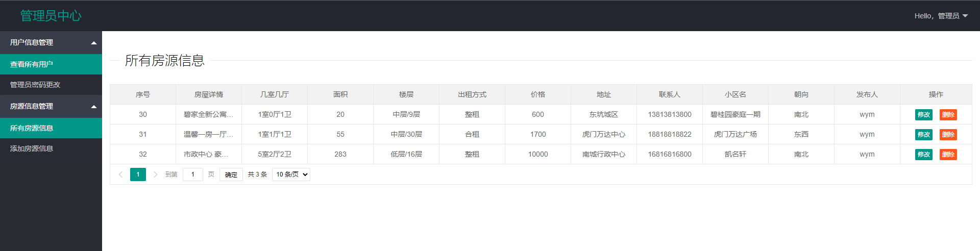Image resolution: width=980 pixels, height=251 pixels.
Task: Click the 碧桂园豪庭一期 community cell
Action: pyautogui.click(x=736, y=114)
